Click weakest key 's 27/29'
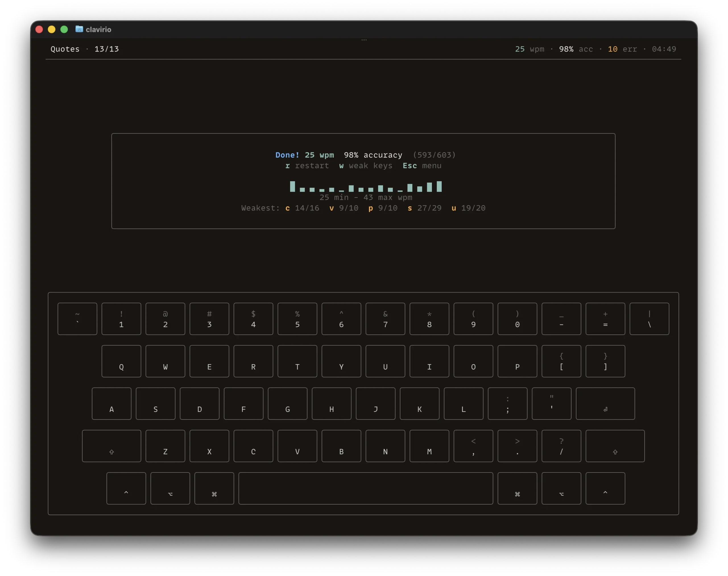Screen dimensions: 728x576 coord(424,208)
